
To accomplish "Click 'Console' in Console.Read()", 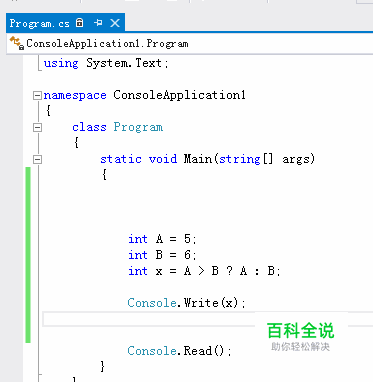I will click(152, 351).
